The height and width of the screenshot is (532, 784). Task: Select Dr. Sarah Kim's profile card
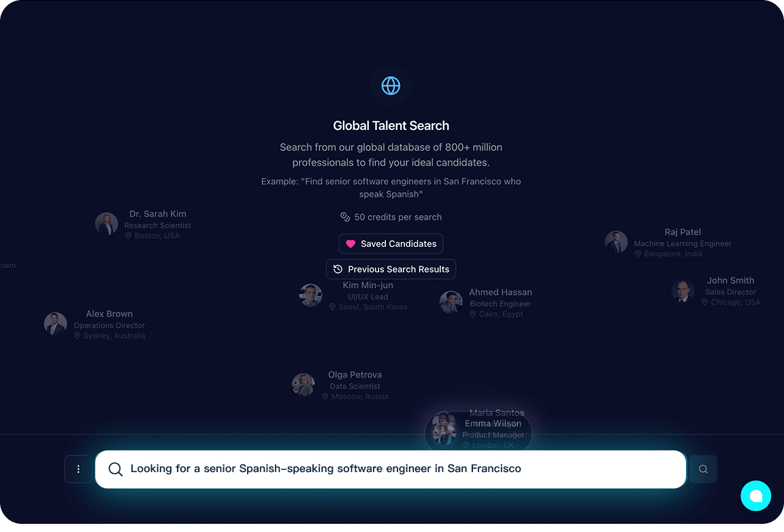(144, 224)
